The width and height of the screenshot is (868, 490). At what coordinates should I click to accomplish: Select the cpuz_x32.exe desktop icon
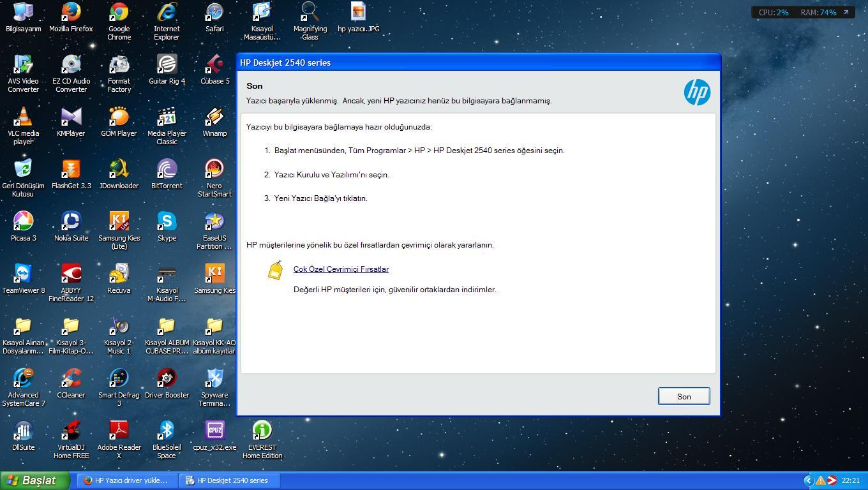tap(214, 436)
